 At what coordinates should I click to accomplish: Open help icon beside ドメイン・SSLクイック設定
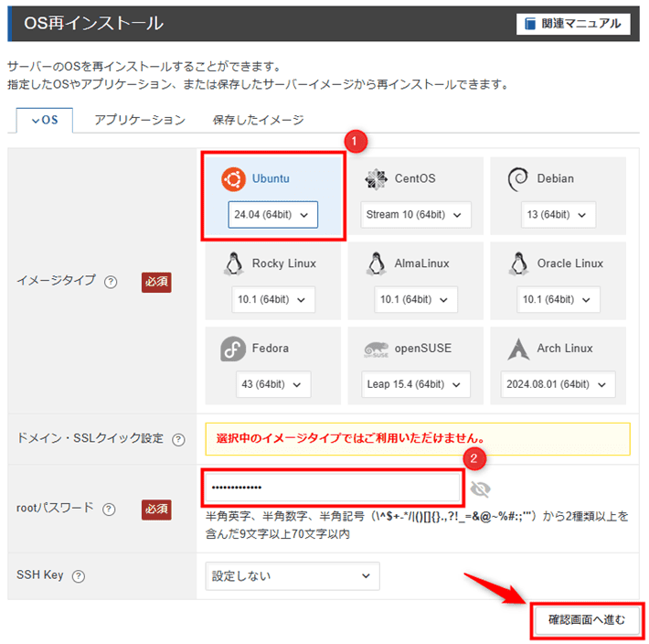tap(178, 439)
